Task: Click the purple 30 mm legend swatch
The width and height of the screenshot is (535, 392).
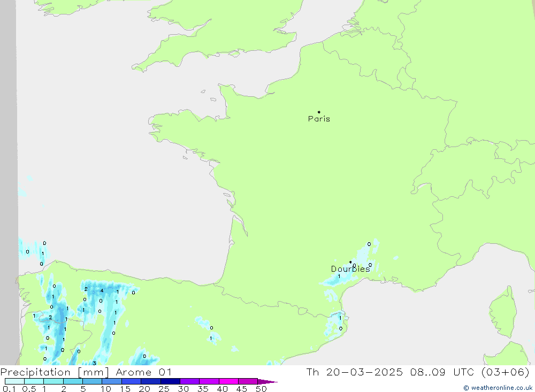Action: [x=189, y=381]
